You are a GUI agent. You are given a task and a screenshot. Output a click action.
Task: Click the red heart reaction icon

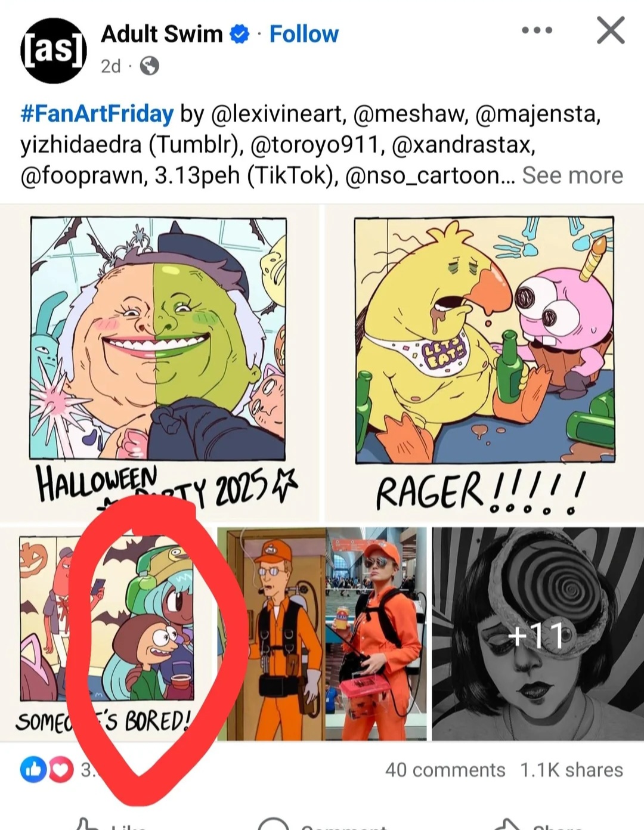pos(59,770)
